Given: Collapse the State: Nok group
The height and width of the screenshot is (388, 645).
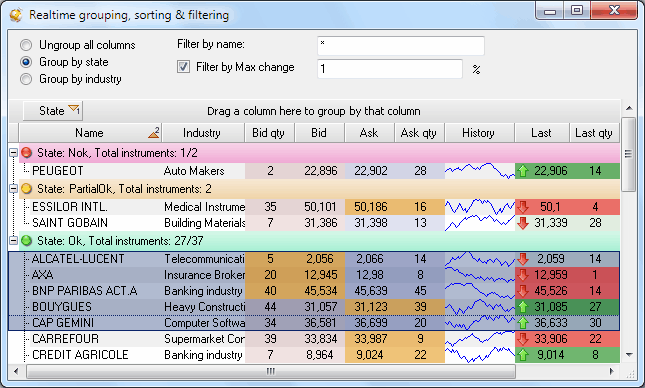Looking at the screenshot, I should pos(13,153).
